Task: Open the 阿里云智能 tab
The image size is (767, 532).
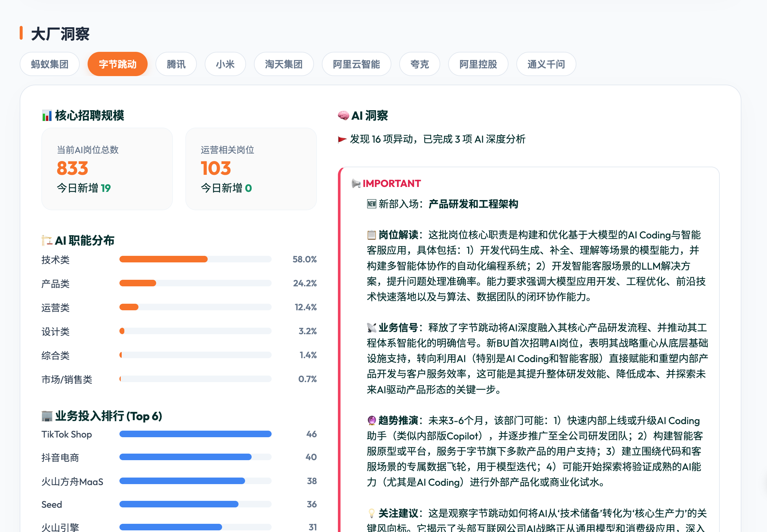Action: [356, 64]
